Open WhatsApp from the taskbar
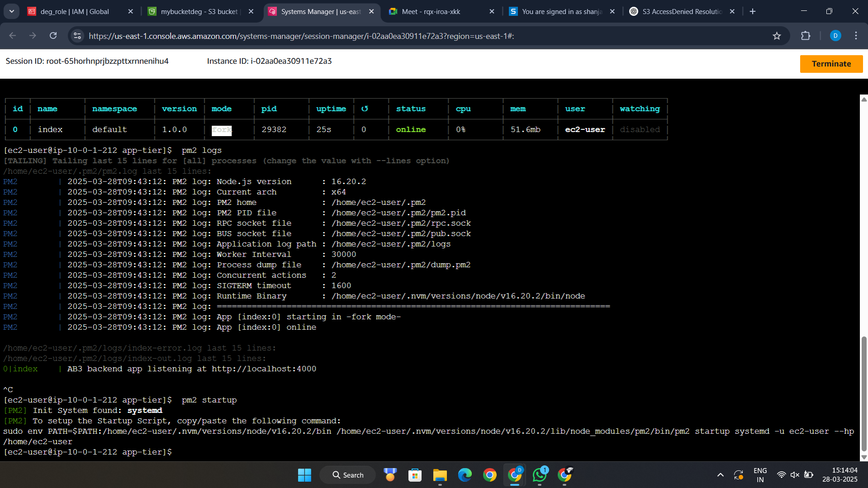868x488 pixels. (x=540, y=475)
